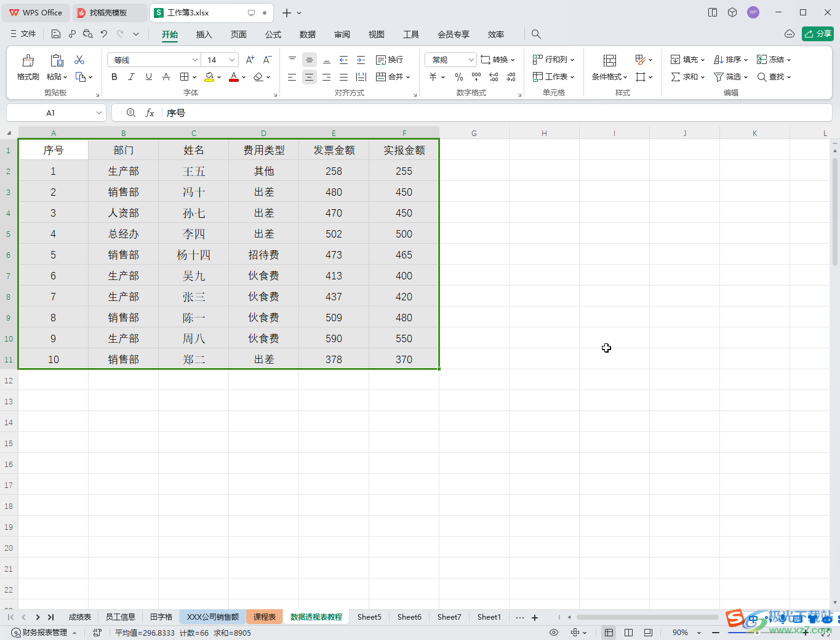
Task: Apply justify alignment
Action: 344,77
